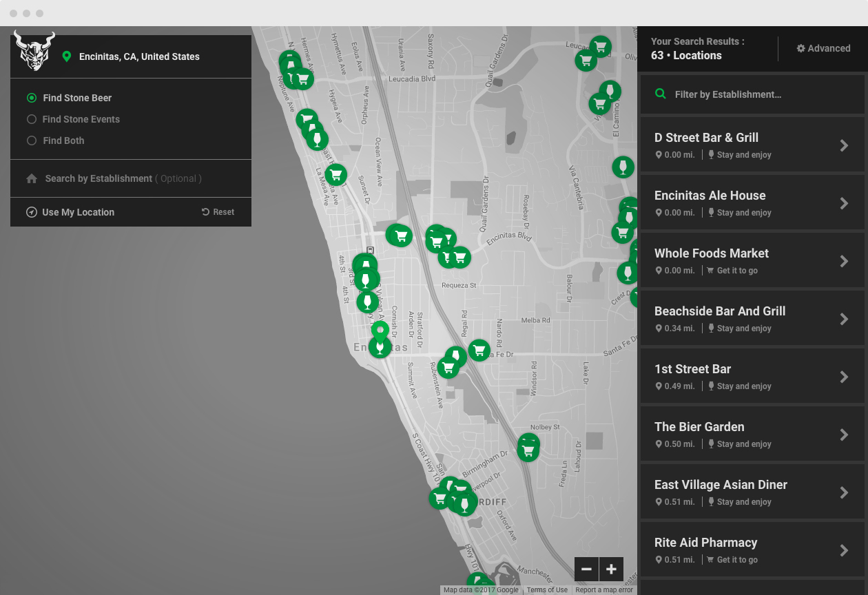The width and height of the screenshot is (868, 595).
Task: Expand the Rite Aid Pharmacy chevron
Action: [x=844, y=550]
